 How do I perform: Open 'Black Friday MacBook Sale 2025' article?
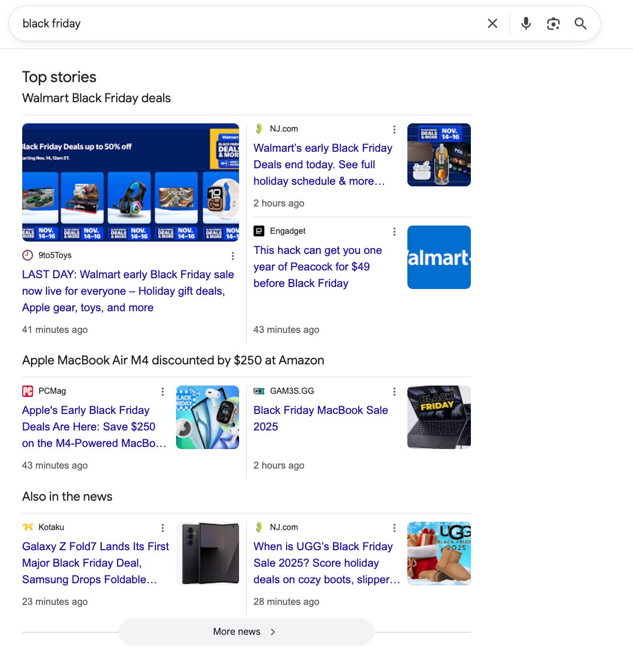coord(321,419)
